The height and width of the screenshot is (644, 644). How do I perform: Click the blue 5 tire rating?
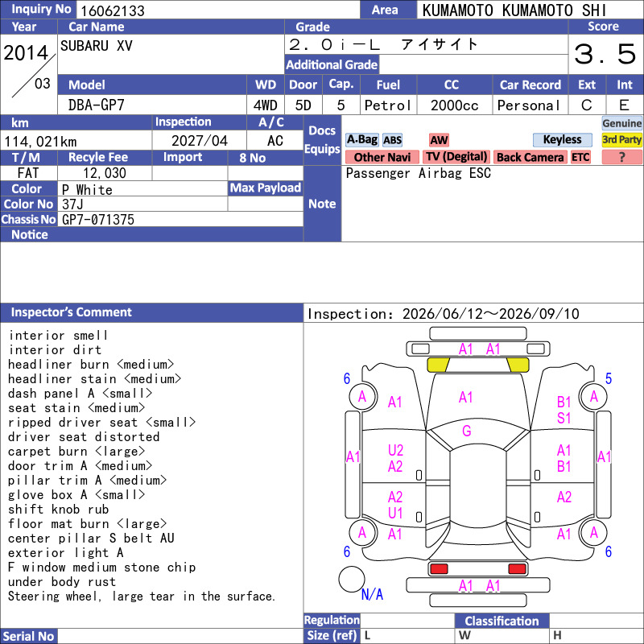tap(609, 378)
